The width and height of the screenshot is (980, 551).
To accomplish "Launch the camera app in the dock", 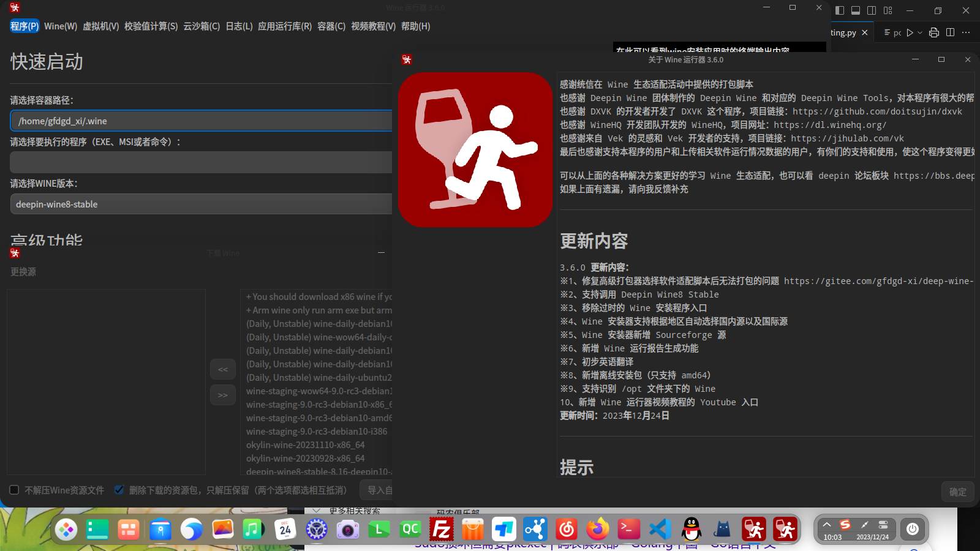I will [x=348, y=529].
